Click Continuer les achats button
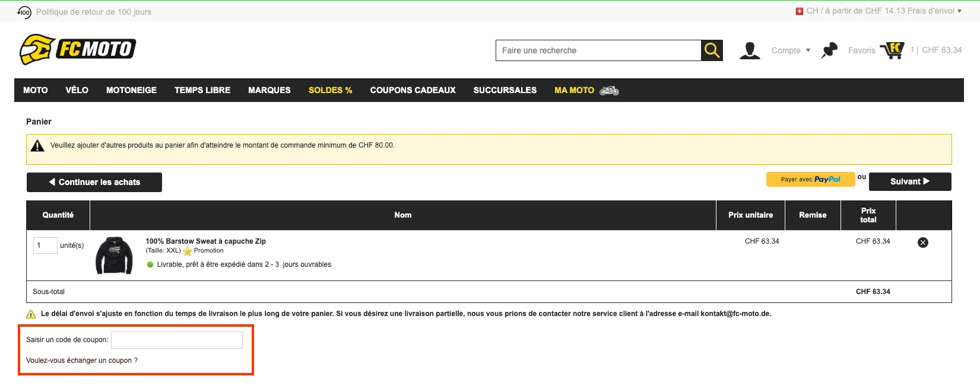 pyautogui.click(x=94, y=183)
